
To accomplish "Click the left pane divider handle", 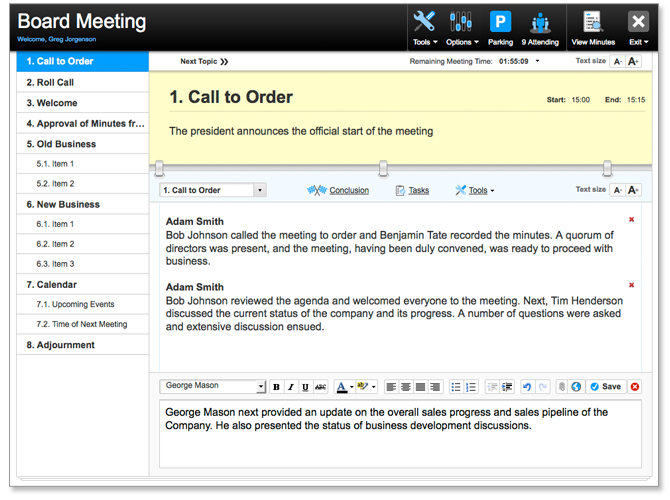I will [x=159, y=169].
